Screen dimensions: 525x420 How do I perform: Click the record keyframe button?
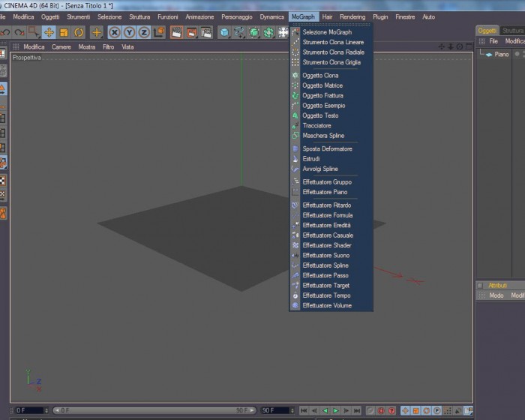(381, 410)
